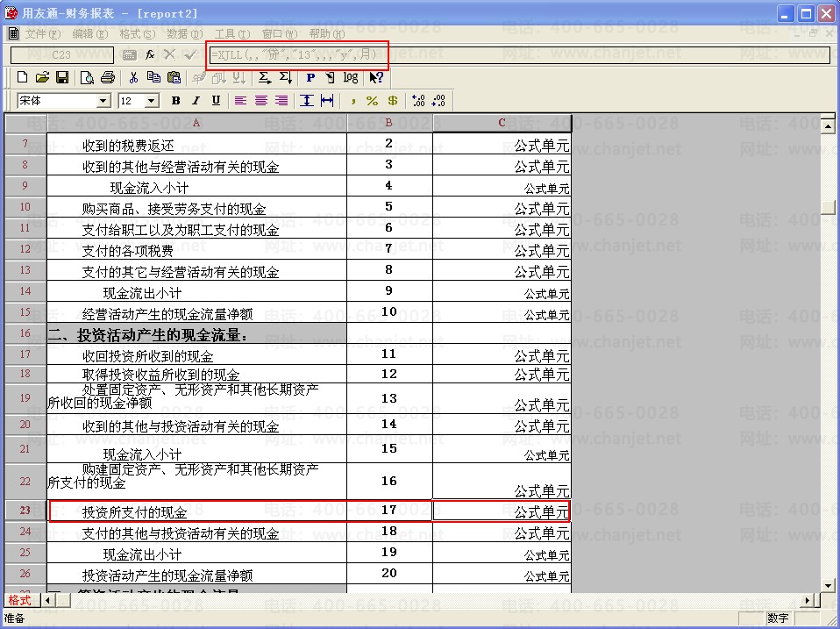Screen dimensions: 840x629
Task: Click the keyboard icon beside cell name box
Action: [x=129, y=54]
